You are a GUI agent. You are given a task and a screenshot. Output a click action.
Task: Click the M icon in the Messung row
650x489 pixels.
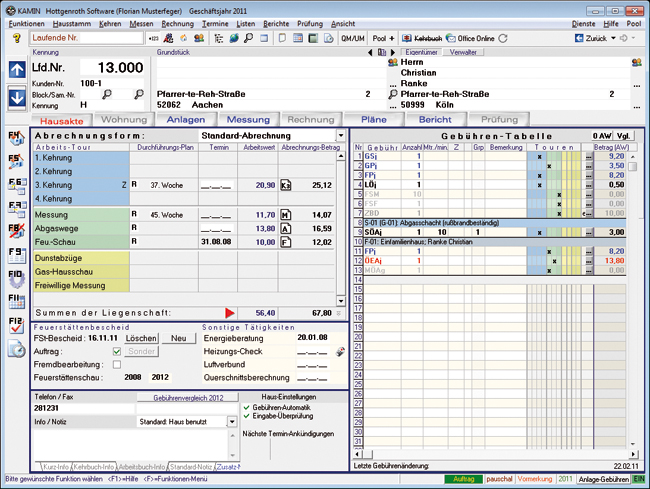pyautogui.click(x=285, y=215)
